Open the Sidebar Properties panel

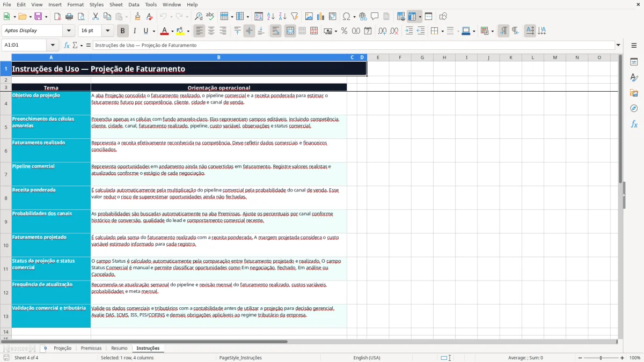point(634,62)
